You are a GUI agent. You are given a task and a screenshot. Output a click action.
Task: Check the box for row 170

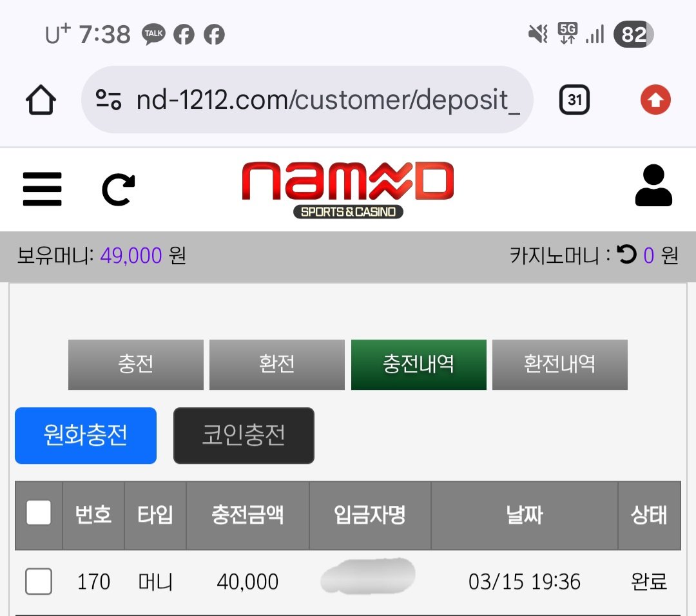point(39,581)
